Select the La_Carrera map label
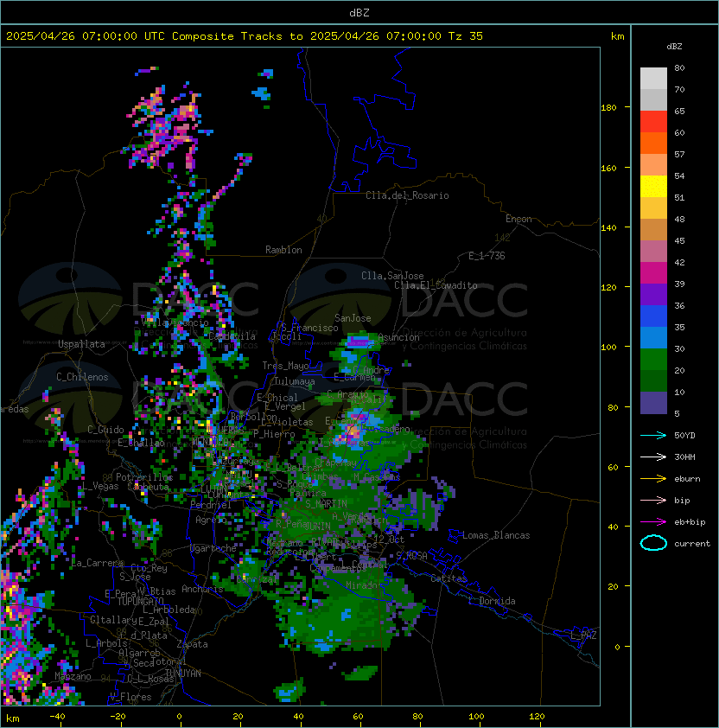This screenshot has width=719, height=728. [98, 563]
